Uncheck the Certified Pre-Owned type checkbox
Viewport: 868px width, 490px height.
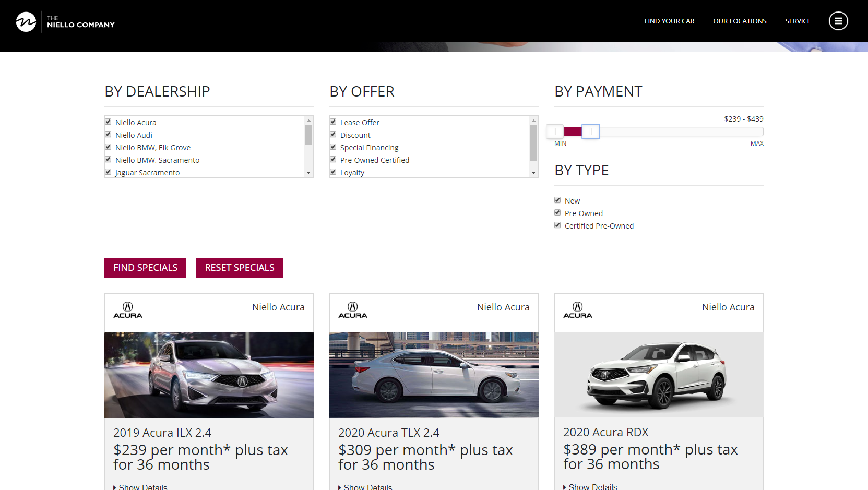pyautogui.click(x=557, y=225)
